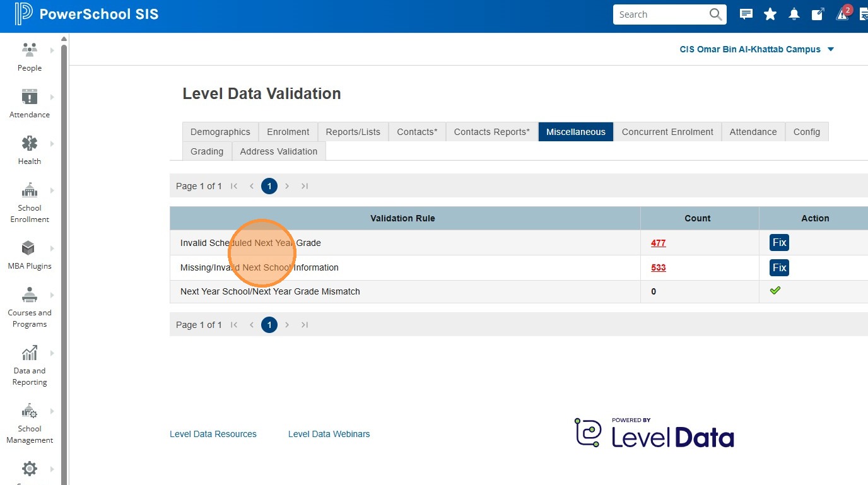Go to previous page above the table
This screenshot has width=868, height=485.
(x=252, y=186)
